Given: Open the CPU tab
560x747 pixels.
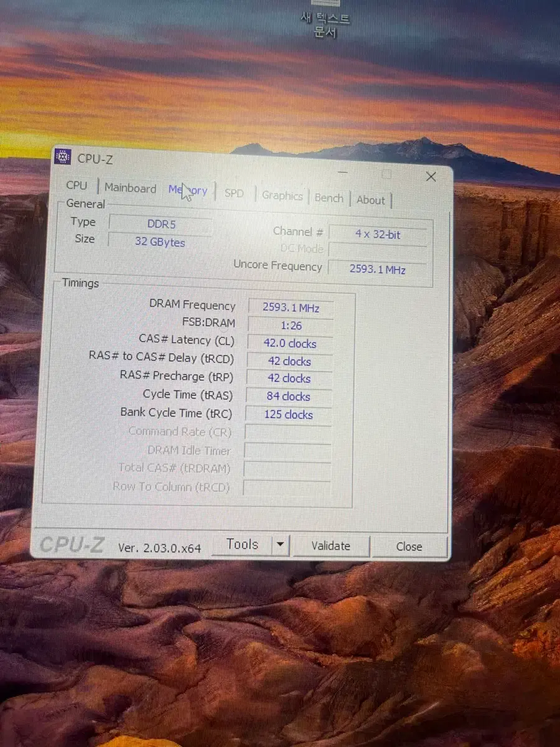Looking at the screenshot, I should pyautogui.click(x=77, y=186).
